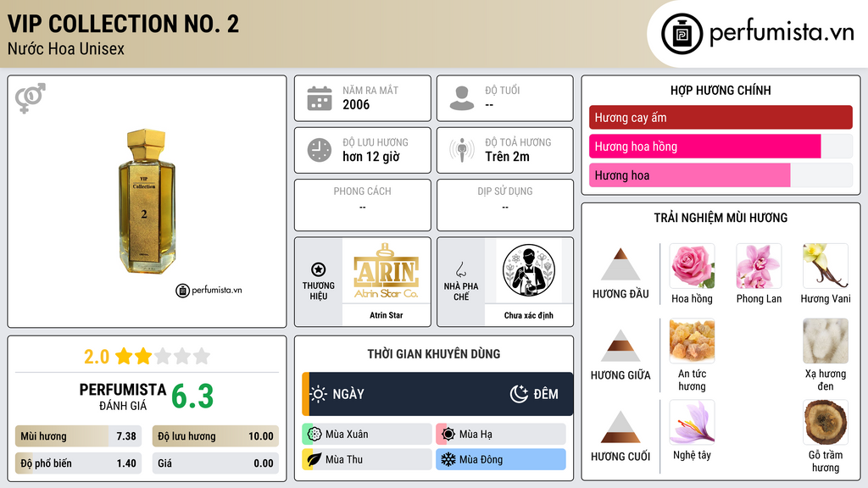Click the fifth grey rating star
The image size is (868, 488).
pyautogui.click(x=202, y=356)
